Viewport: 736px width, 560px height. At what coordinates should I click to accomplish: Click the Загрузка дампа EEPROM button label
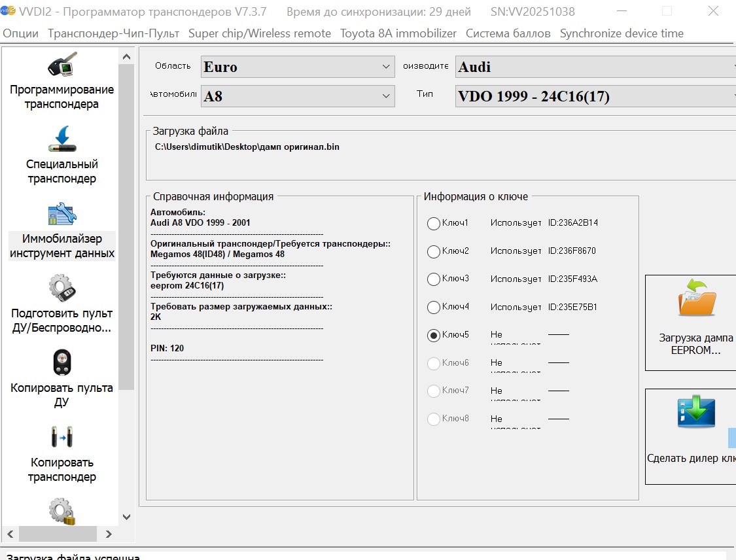[695, 344]
